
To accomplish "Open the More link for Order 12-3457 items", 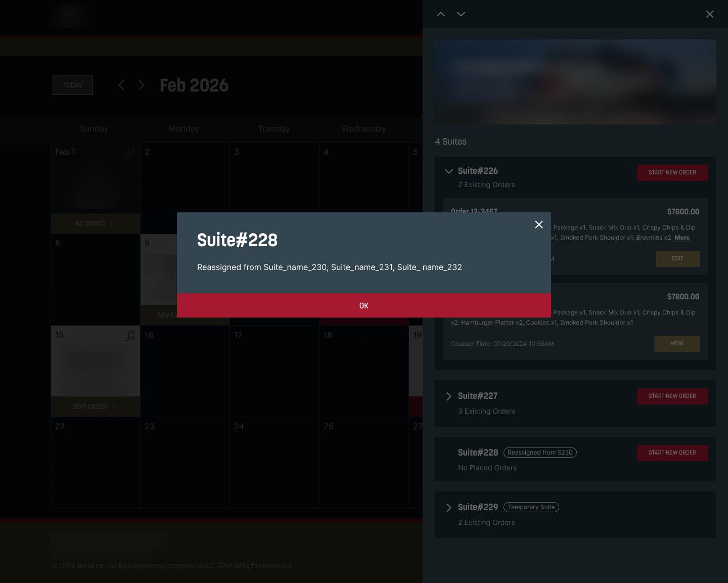I will (681, 238).
